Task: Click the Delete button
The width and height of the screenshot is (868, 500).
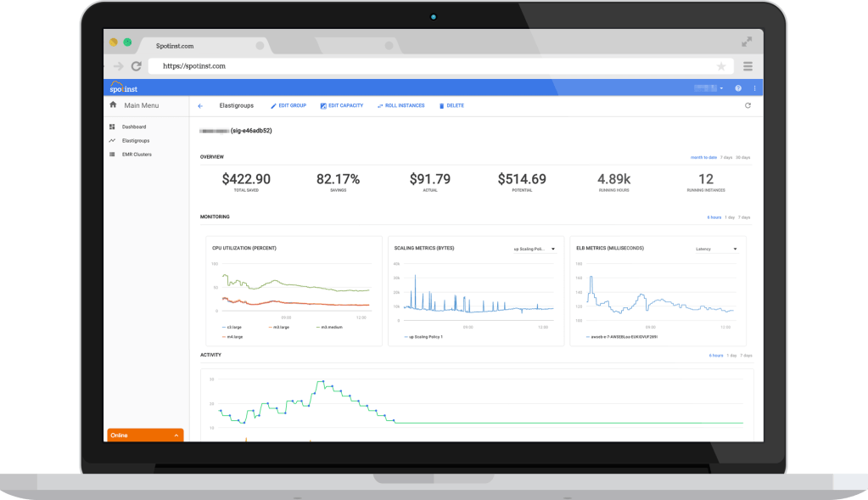Action: tap(451, 106)
